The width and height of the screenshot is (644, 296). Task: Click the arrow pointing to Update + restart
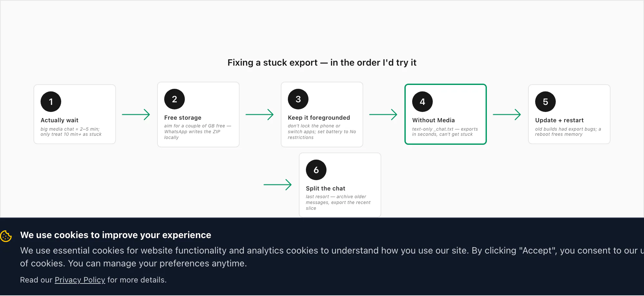(507, 115)
